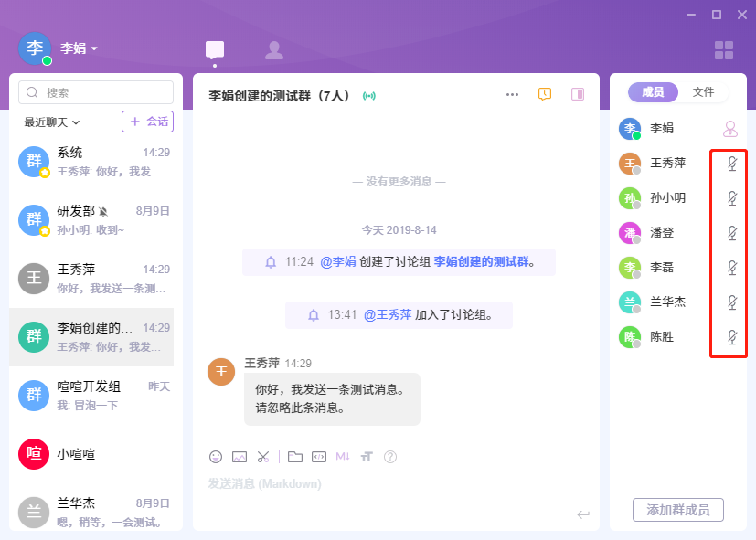Expand the 最近聊天 filter dropdown

(x=52, y=122)
